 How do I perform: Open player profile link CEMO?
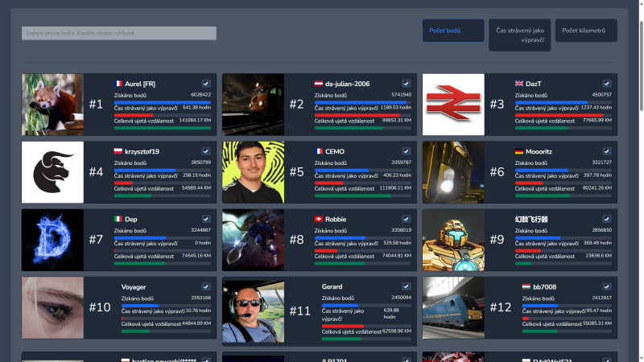pos(335,151)
